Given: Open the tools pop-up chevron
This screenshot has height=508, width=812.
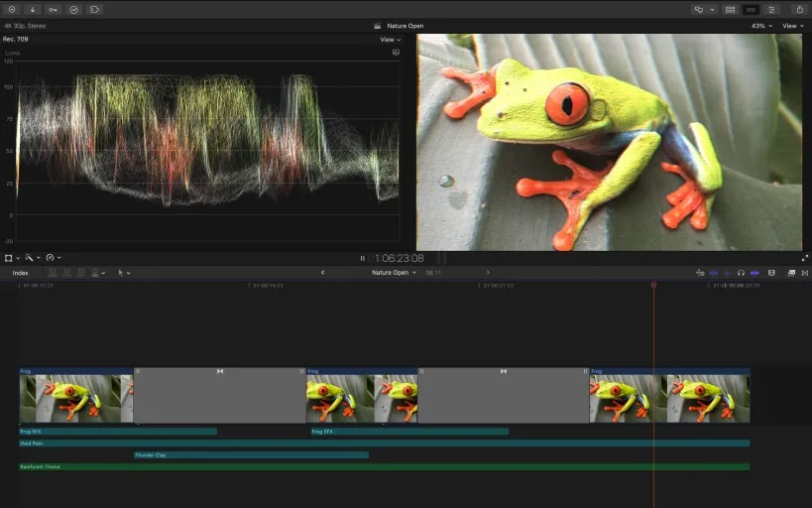Looking at the screenshot, I should [129, 273].
